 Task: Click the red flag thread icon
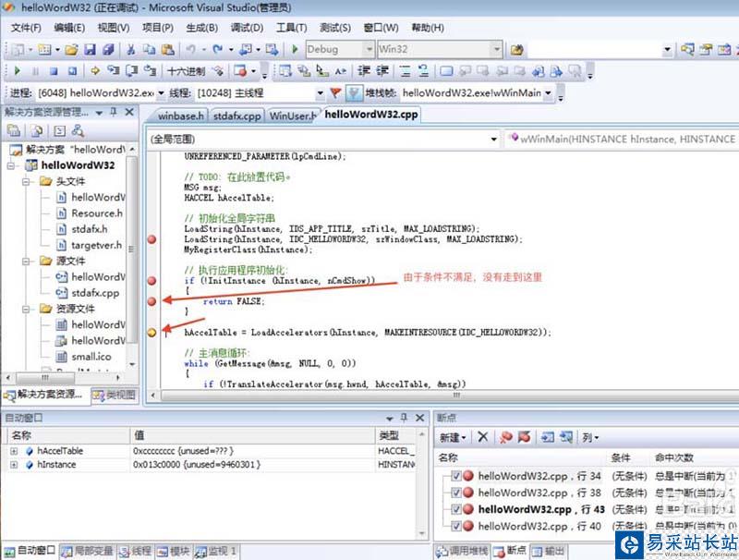(335, 92)
